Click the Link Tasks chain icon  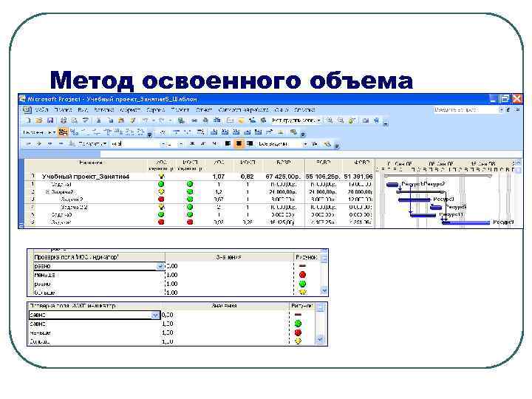(194, 120)
